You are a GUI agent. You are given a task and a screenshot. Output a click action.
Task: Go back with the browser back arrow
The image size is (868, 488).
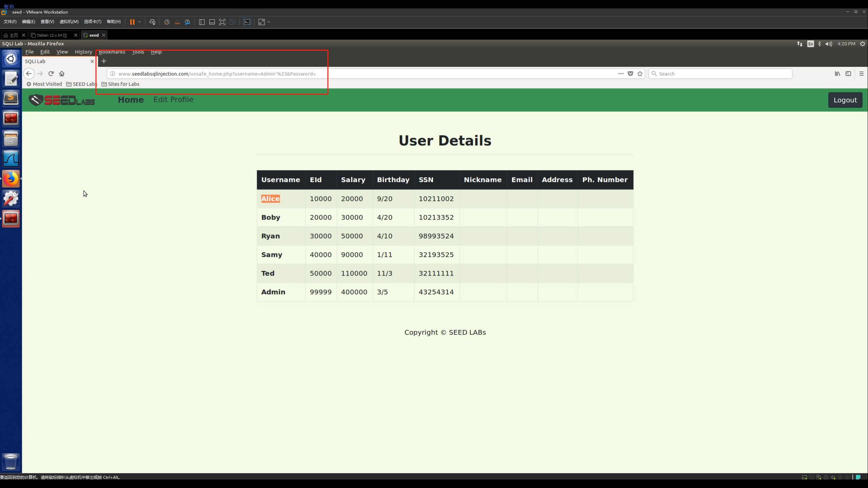(29, 74)
